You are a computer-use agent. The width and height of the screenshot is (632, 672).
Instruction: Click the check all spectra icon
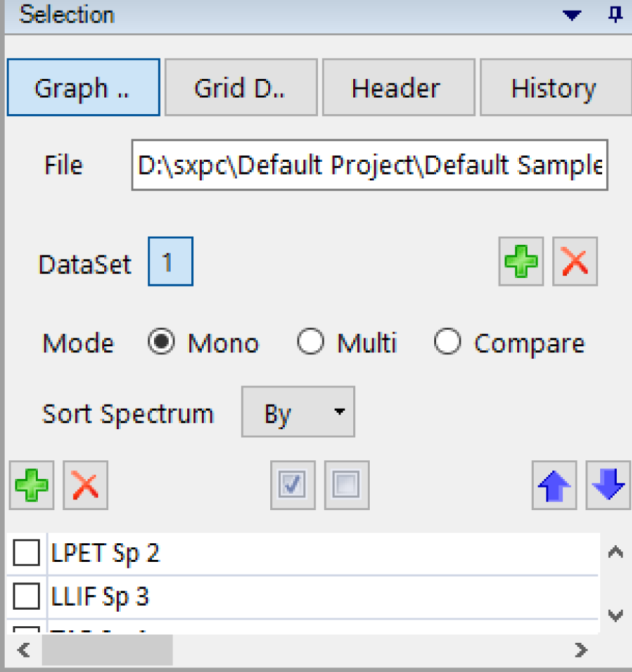coord(293,485)
